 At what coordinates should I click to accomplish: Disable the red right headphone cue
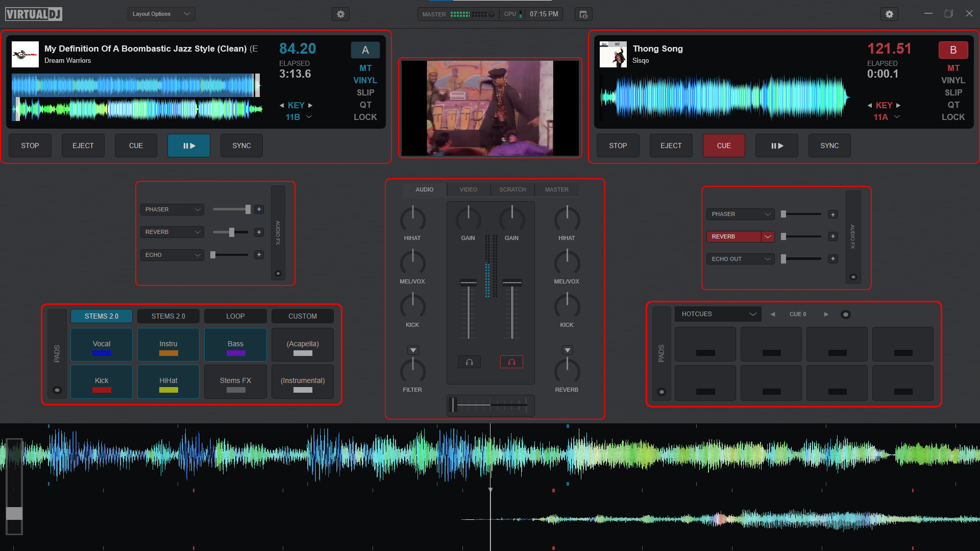point(511,362)
